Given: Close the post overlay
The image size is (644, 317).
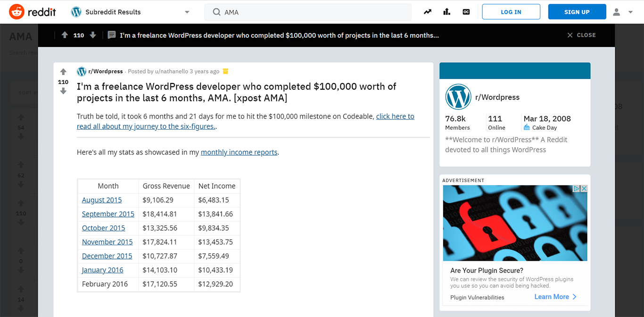Looking at the screenshot, I should [581, 35].
